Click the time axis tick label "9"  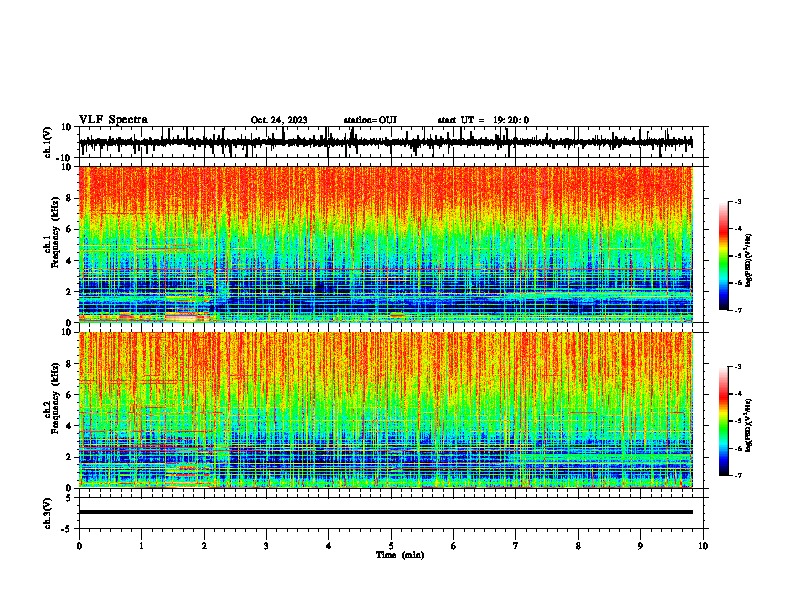click(640, 546)
